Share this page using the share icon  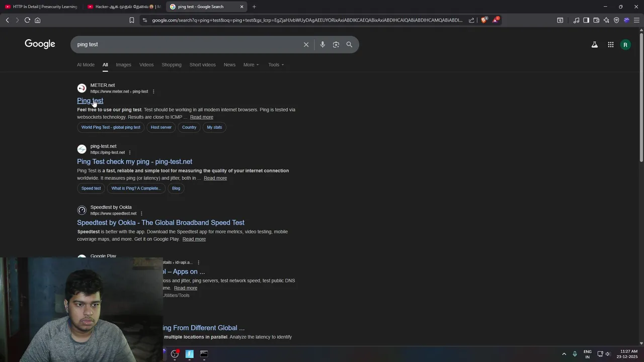pos(471,20)
